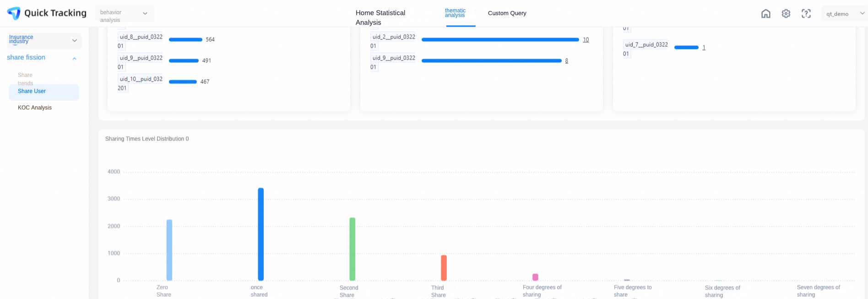The width and height of the screenshot is (868, 299).
Task: Open the settings gear icon
Action: [x=786, y=14]
